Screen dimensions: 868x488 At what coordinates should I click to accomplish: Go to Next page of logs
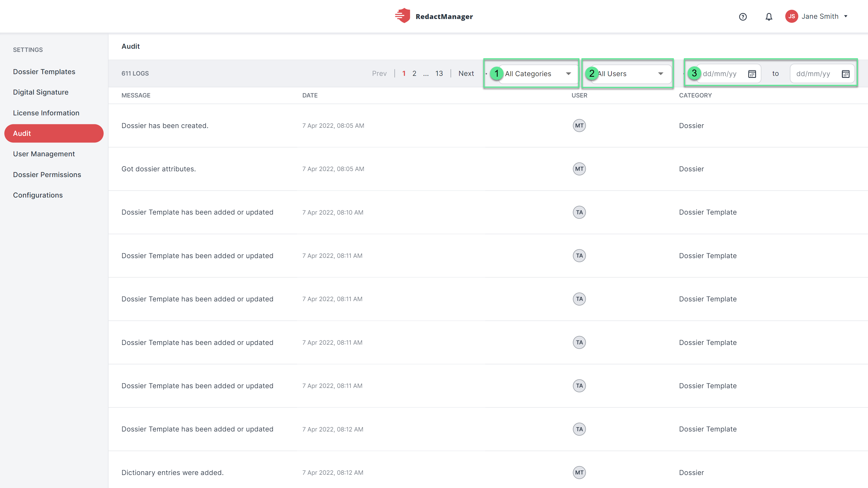(466, 74)
